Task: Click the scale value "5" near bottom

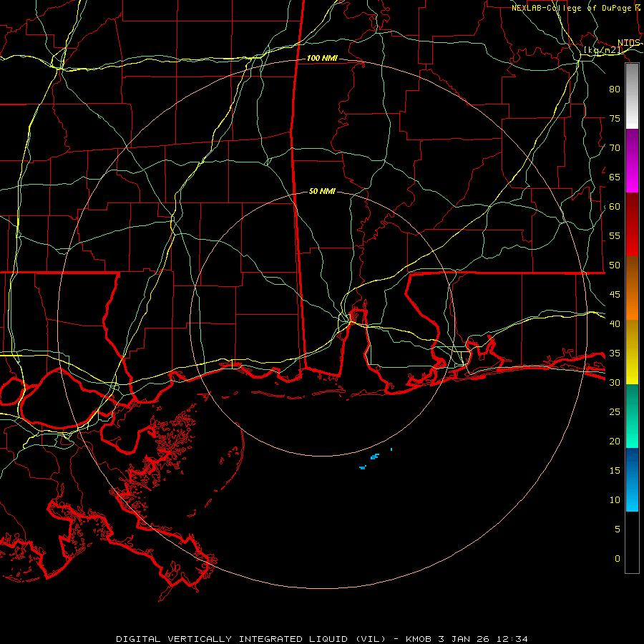Action: pos(618,530)
